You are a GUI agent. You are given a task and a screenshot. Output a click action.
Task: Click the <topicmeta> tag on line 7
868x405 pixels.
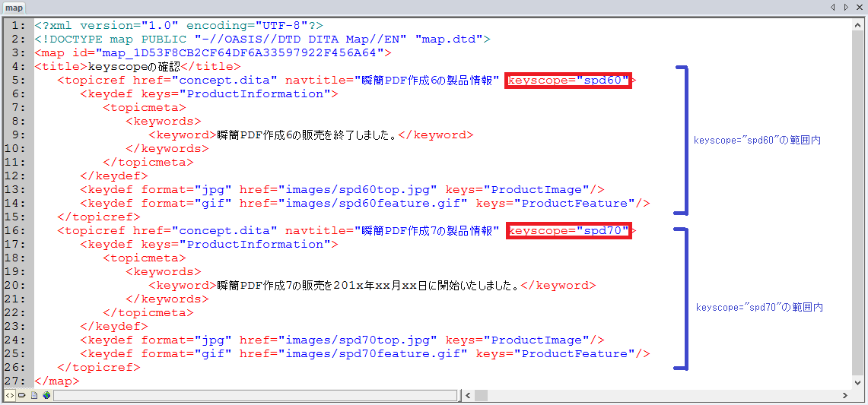pos(145,108)
